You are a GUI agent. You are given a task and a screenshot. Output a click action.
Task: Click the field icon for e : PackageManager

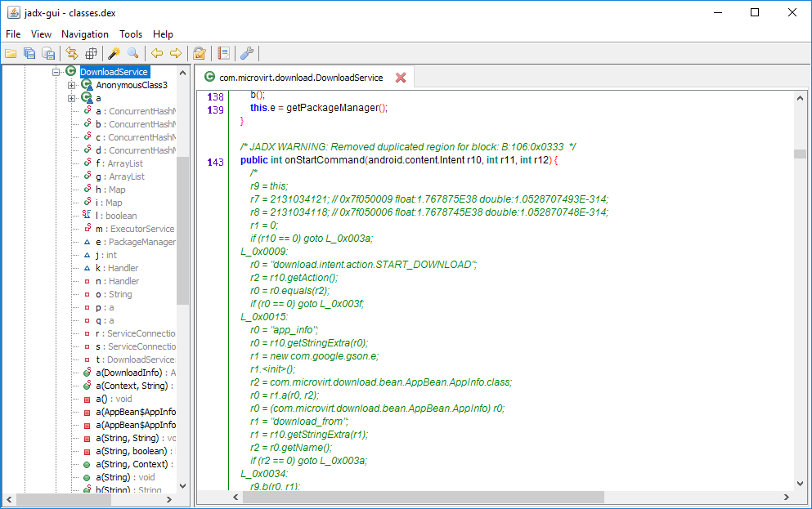87,242
